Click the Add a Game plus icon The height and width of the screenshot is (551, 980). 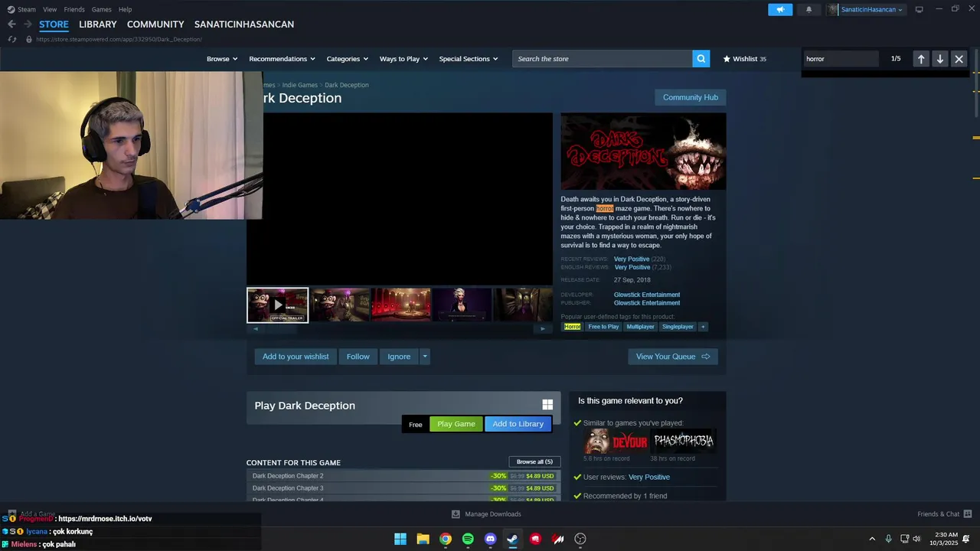[11, 514]
